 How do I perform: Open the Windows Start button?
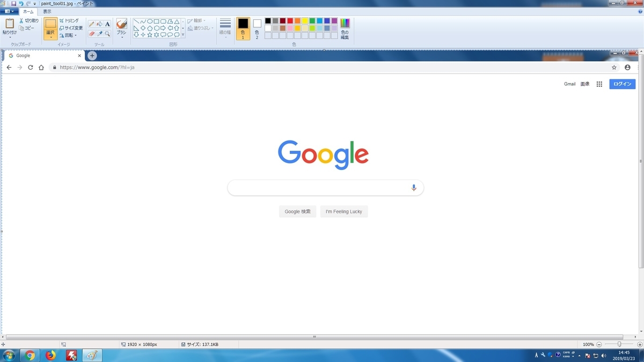click(9, 355)
